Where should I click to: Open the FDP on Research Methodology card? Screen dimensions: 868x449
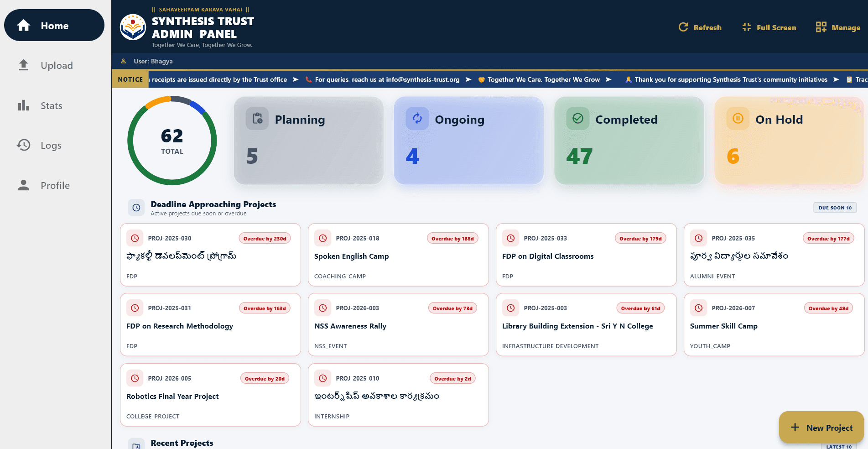(210, 324)
